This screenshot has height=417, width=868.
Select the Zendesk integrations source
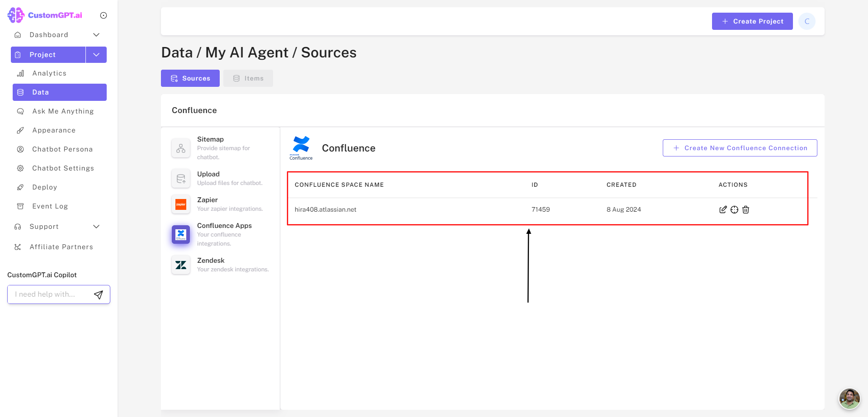(220, 265)
